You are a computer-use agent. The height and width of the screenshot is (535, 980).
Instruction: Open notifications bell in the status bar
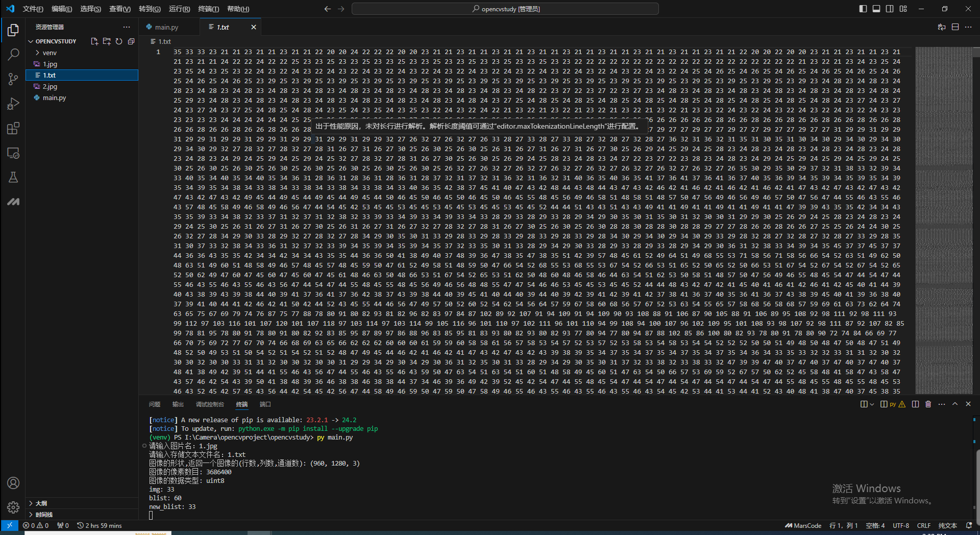click(969, 525)
